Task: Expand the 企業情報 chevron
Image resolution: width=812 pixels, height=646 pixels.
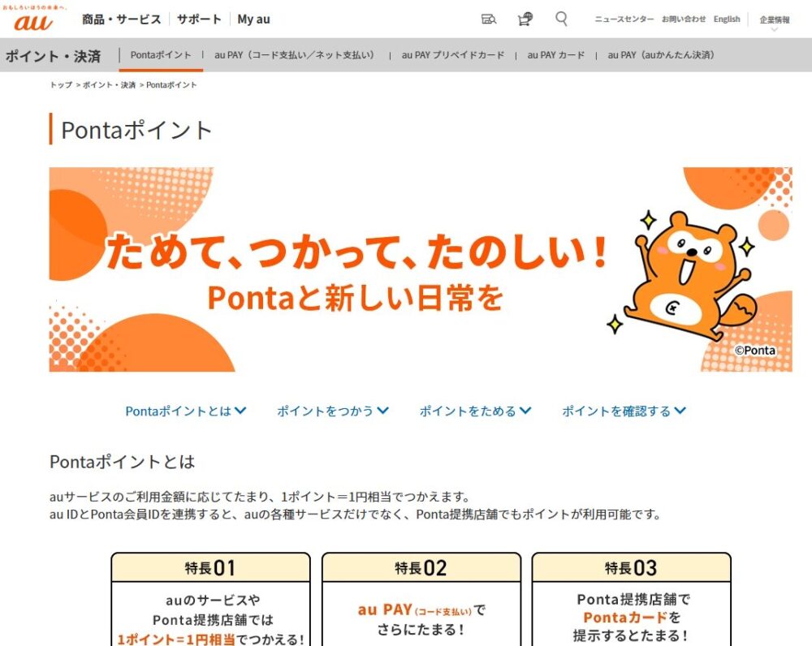Action: coord(775,29)
